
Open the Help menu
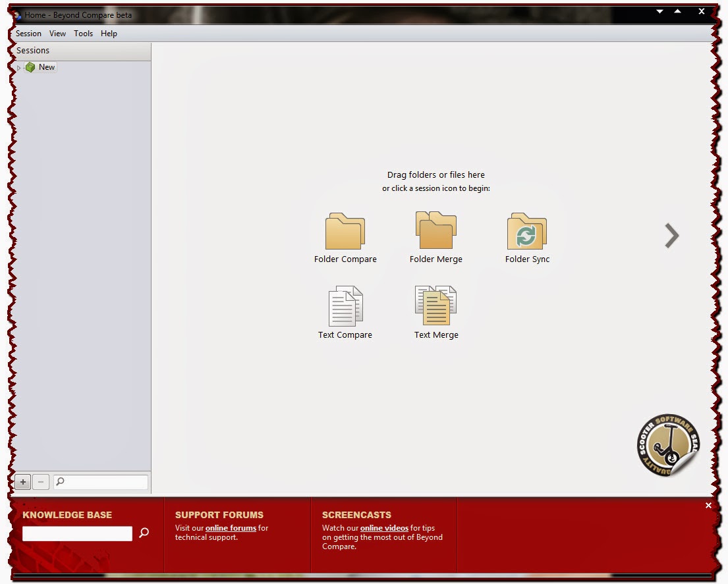tap(109, 34)
